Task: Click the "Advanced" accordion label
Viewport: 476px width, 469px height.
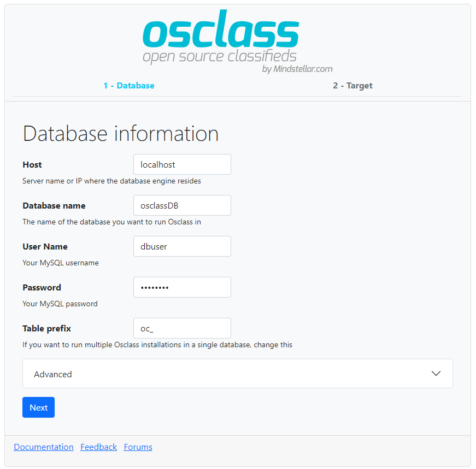Action: click(x=53, y=375)
